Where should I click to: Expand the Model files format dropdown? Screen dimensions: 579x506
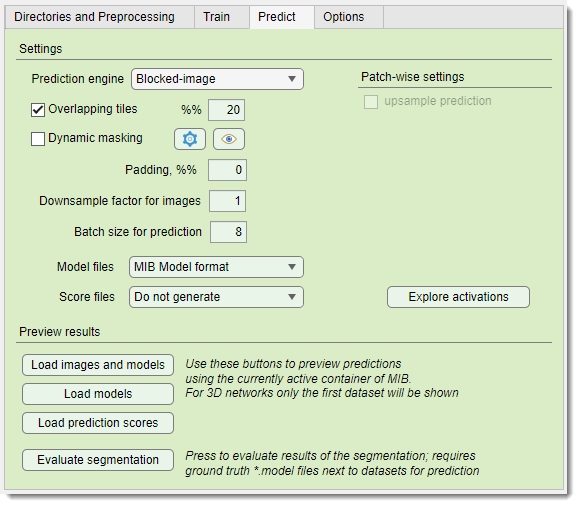click(216, 267)
